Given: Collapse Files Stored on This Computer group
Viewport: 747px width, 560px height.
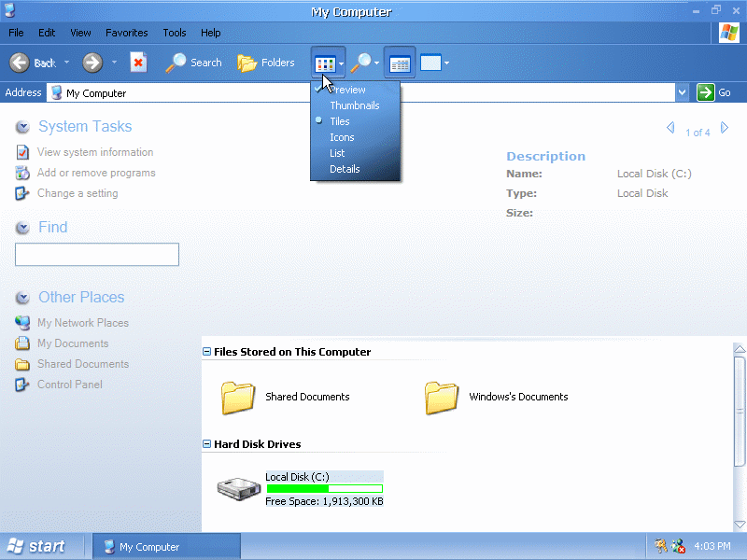Looking at the screenshot, I should pyautogui.click(x=206, y=352).
